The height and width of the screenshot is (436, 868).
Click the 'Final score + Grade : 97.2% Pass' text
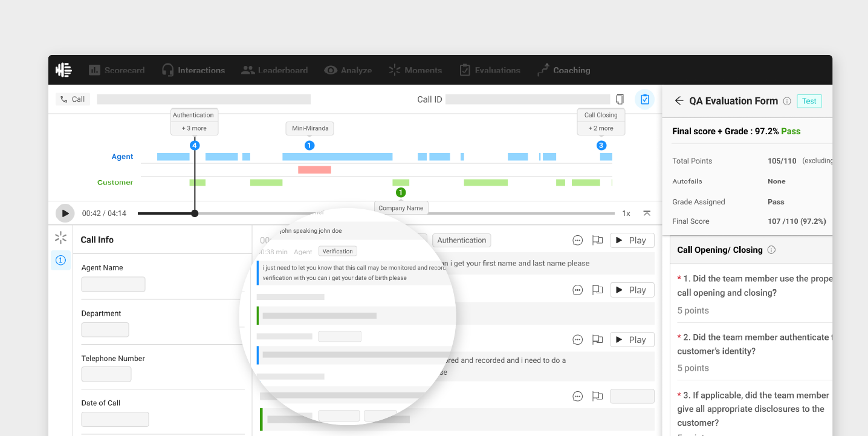tap(736, 131)
